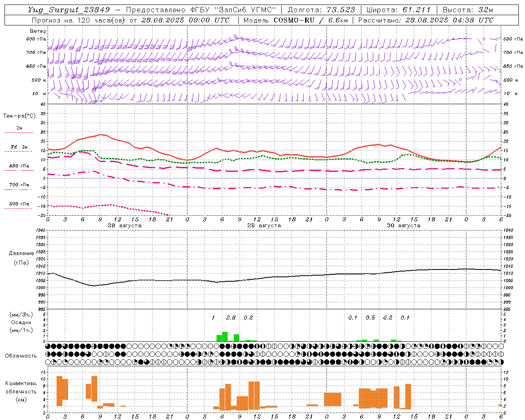
Task: Click the Рассчитано: 28.08.2025 04:38 UTC timestamp
Action: (426, 20)
